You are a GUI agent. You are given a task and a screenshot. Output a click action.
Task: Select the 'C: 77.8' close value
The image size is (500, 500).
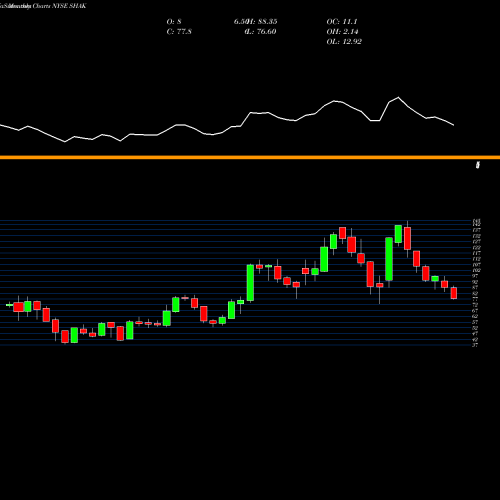point(179,32)
